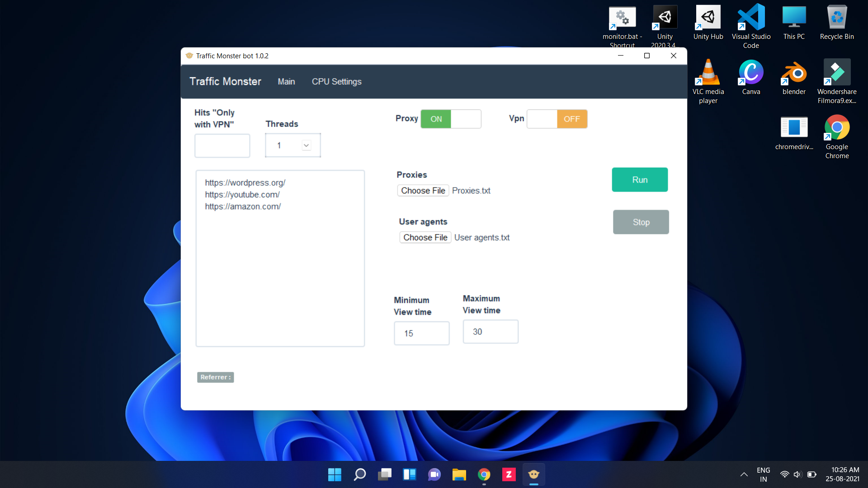Open File Explorer from the taskbar
The image size is (868, 488).
coord(459,474)
